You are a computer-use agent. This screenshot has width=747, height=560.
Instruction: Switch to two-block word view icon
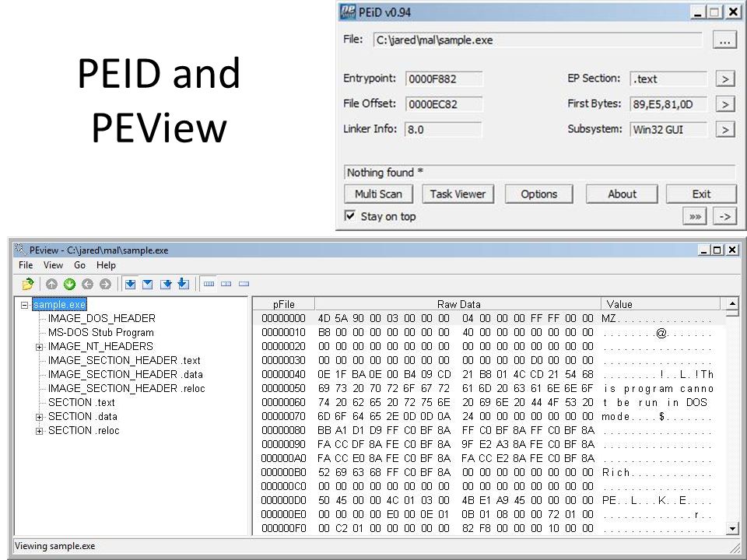[226, 284]
